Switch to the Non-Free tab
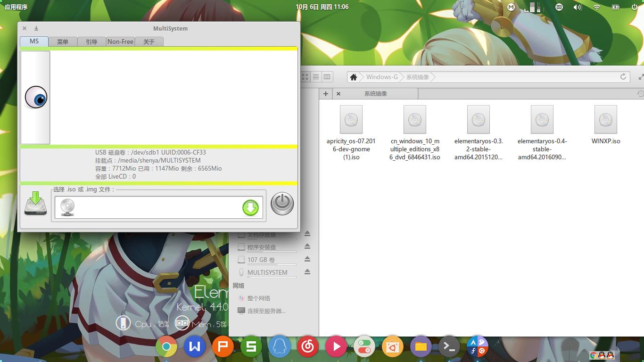This screenshot has width=644, height=362. tap(120, 41)
